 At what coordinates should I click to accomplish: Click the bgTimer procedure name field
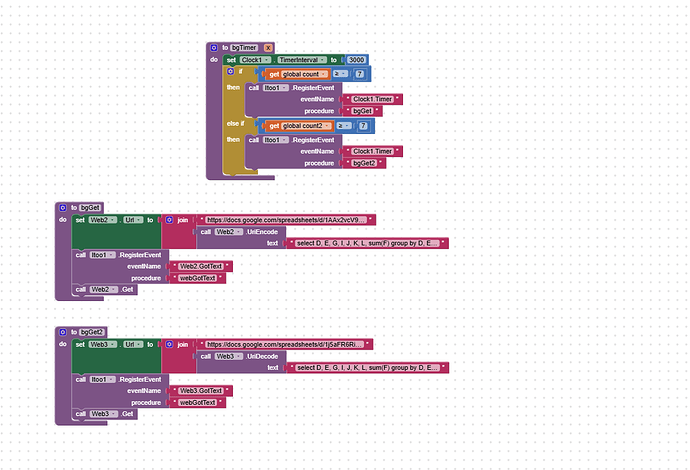click(244, 48)
